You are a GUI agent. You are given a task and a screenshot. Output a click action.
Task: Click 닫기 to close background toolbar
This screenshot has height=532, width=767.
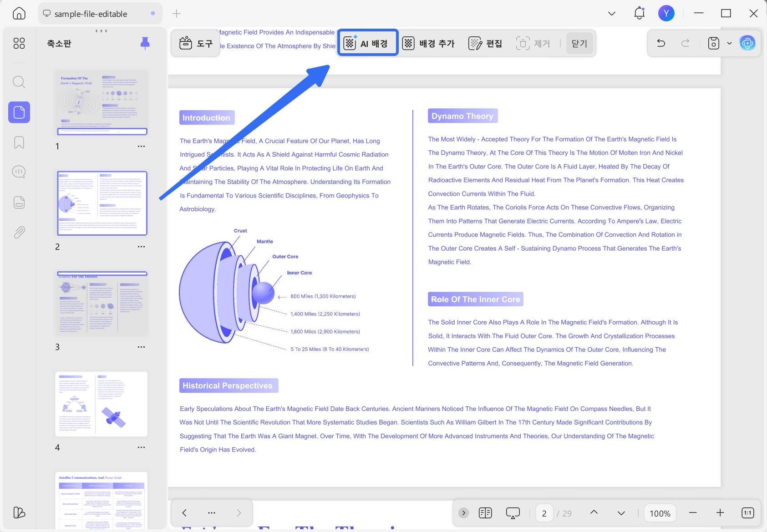[x=579, y=43]
